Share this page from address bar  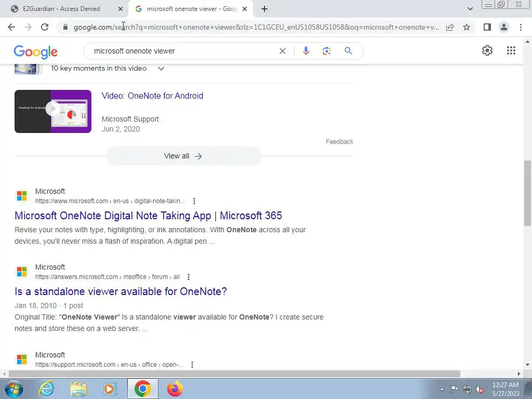[450, 27]
